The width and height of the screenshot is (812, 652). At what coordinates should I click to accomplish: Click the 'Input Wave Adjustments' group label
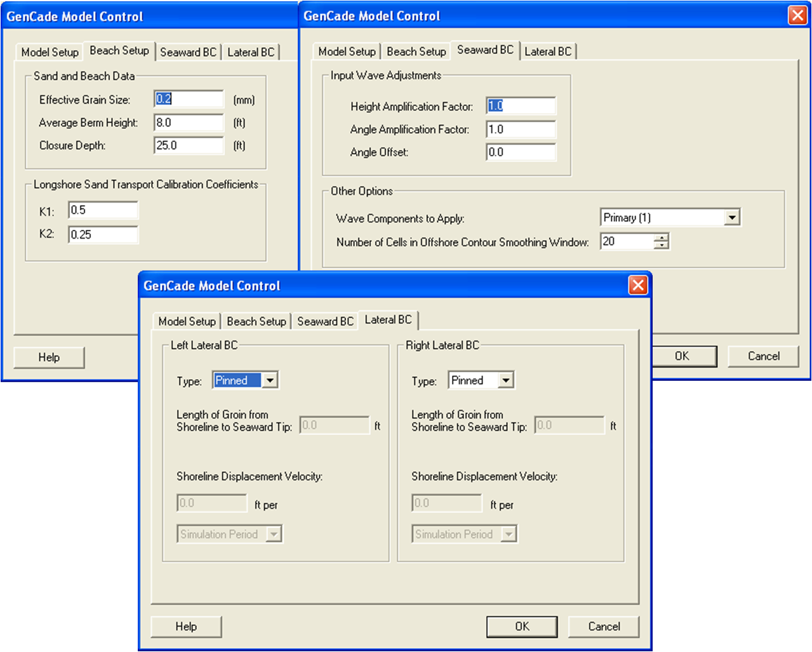(x=386, y=76)
